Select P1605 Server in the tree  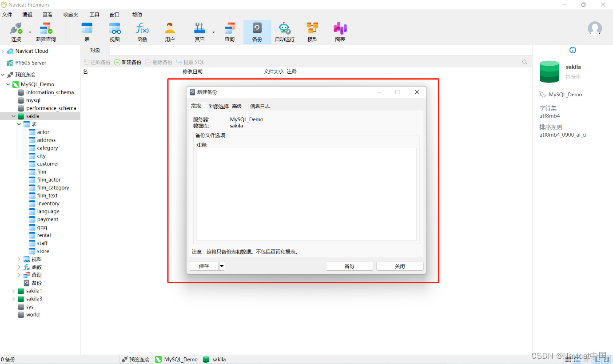(26, 63)
